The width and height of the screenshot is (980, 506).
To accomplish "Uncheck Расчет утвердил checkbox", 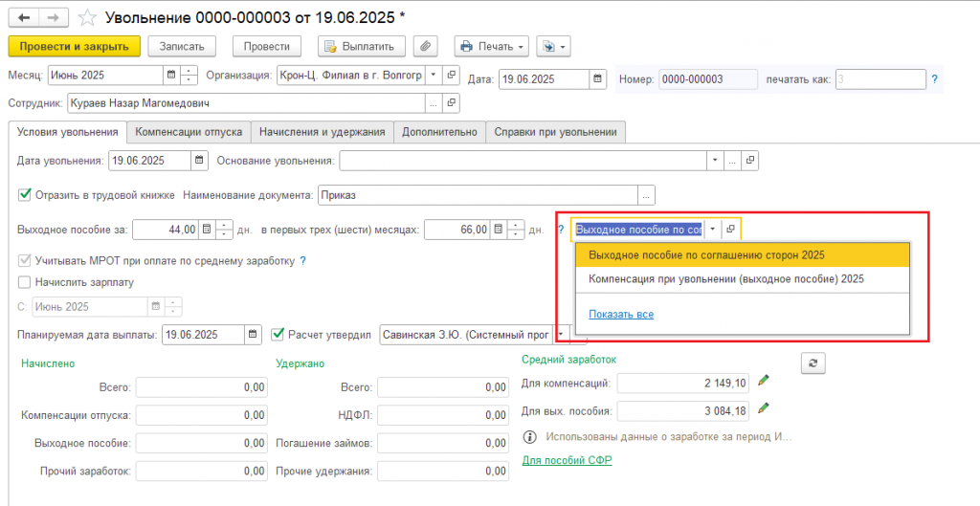I will [278, 334].
